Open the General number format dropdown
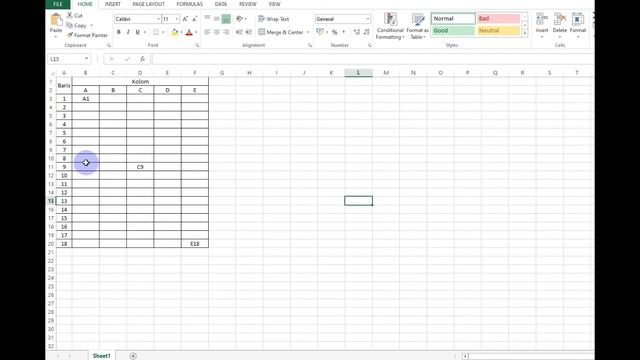The height and width of the screenshot is (360, 640). [x=368, y=19]
